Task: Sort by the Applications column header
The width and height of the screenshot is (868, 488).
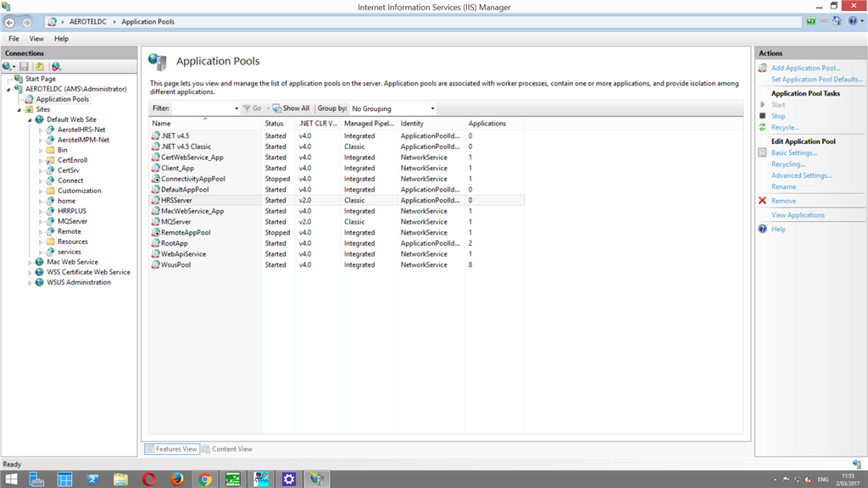Action: 494,124
